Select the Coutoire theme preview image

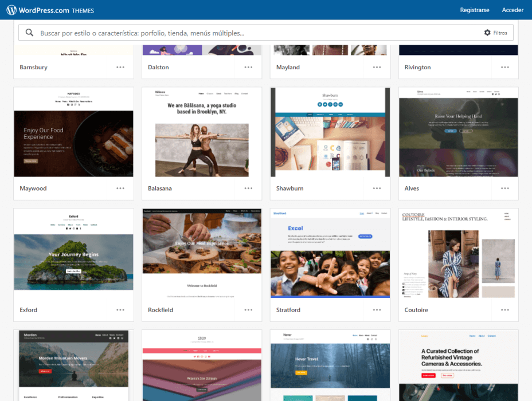click(458, 253)
